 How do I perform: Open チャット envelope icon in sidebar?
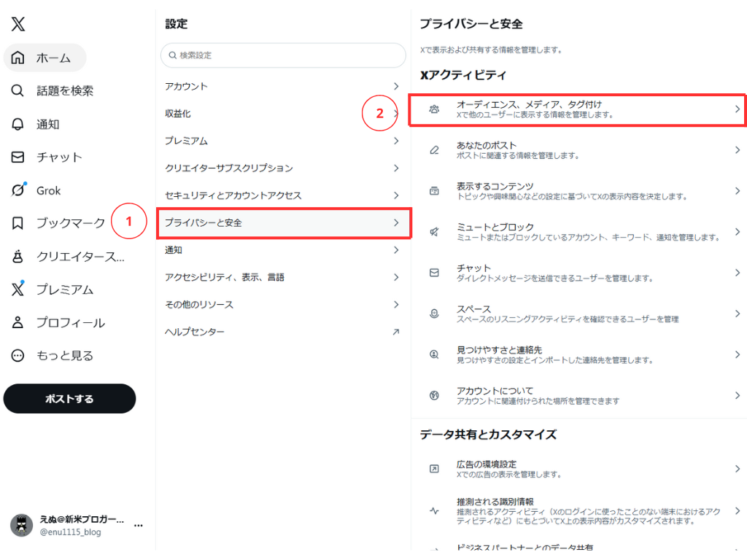(18, 157)
